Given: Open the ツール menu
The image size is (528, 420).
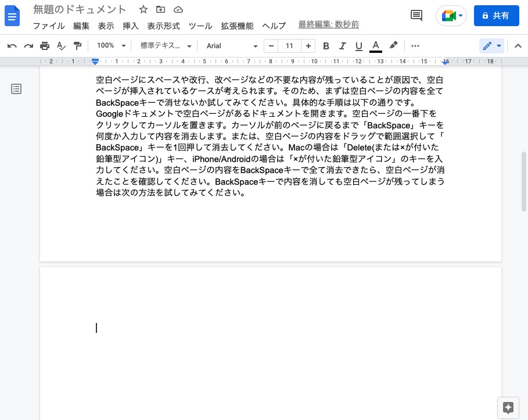Looking at the screenshot, I should (200, 26).
